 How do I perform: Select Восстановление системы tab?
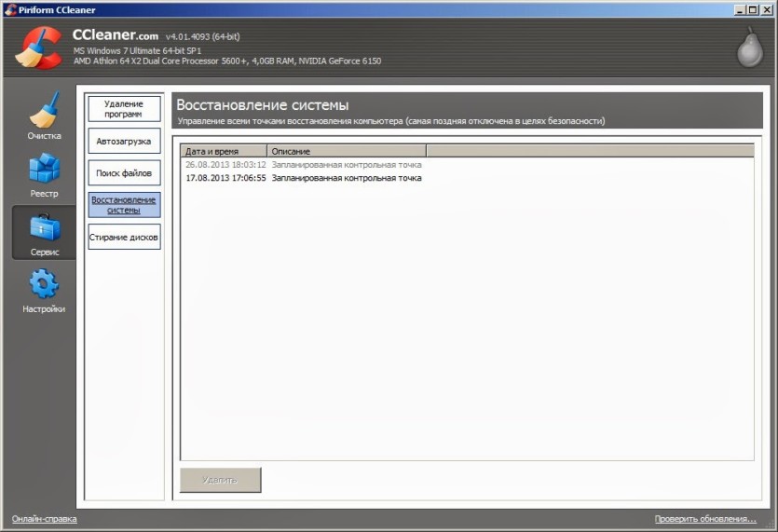coord(124,204)
